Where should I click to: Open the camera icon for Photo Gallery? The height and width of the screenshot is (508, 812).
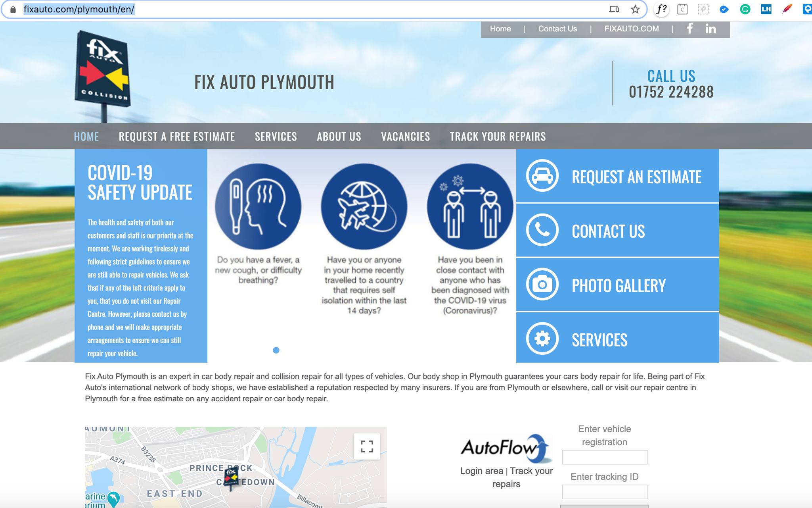(542, 285)
